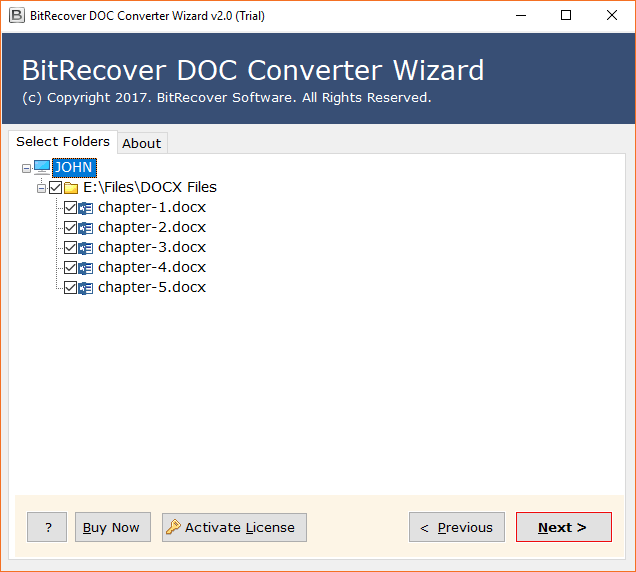Image resolution: width=636 pixels, height=572 pixels.
Task: Uncheck the chapter-1.docx checkbox
Action: click(x=71, y=208)
